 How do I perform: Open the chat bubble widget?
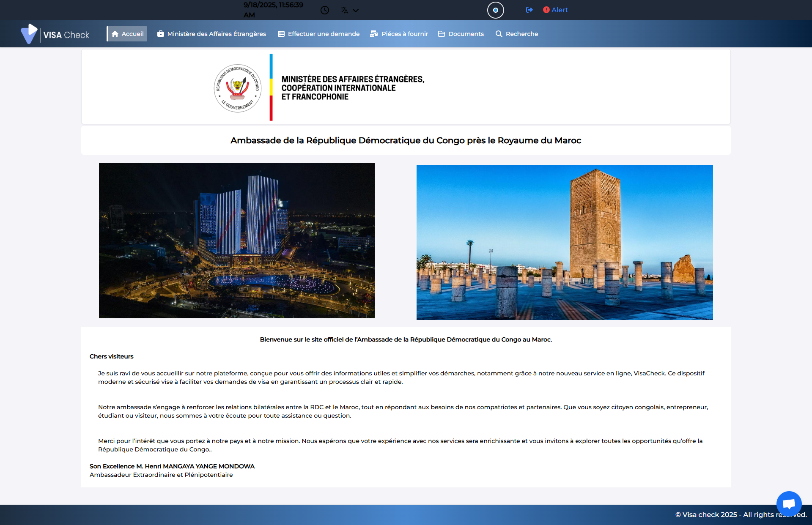click(789, 503)
